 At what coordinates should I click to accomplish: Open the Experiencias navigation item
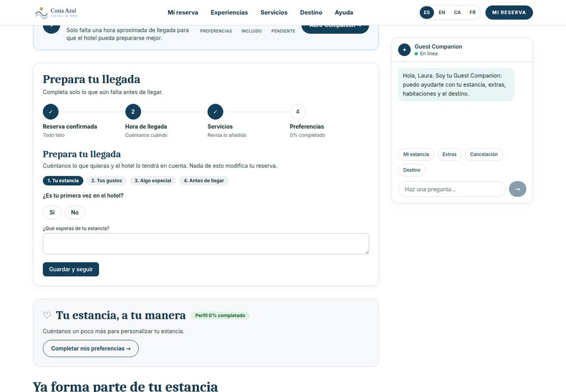[229, 13]
